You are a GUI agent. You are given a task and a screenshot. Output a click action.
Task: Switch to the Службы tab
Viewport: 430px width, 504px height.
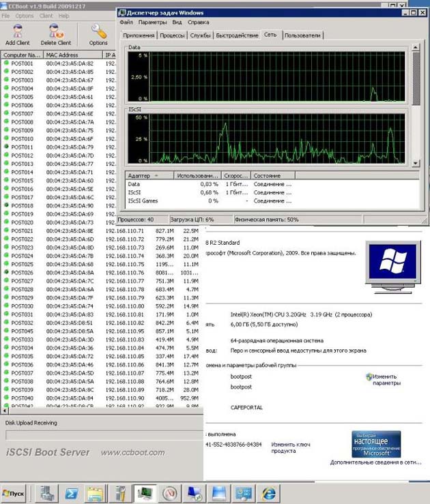(200, 35)
